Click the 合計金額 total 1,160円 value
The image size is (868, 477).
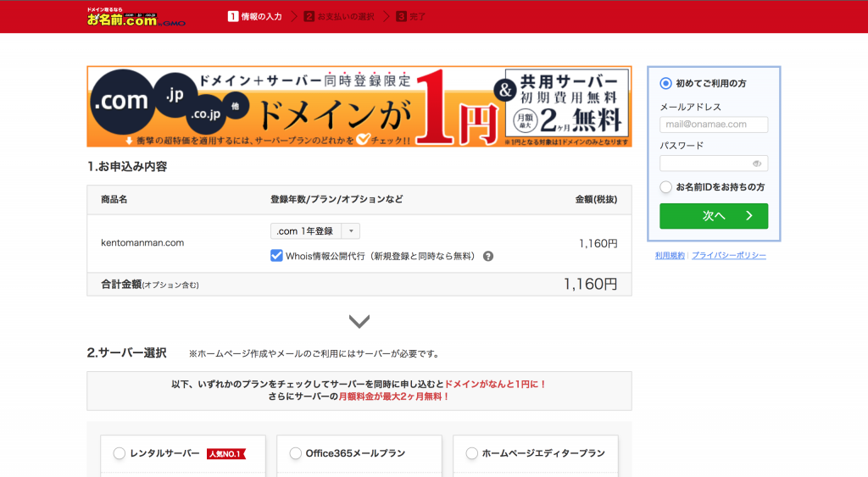590,284
